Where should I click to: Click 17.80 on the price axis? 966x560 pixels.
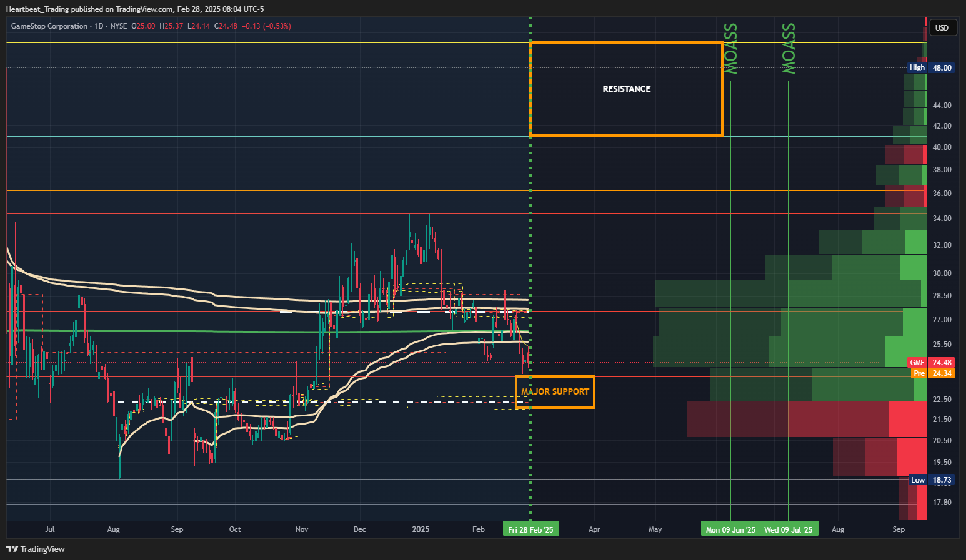click(x=942, y=503)
